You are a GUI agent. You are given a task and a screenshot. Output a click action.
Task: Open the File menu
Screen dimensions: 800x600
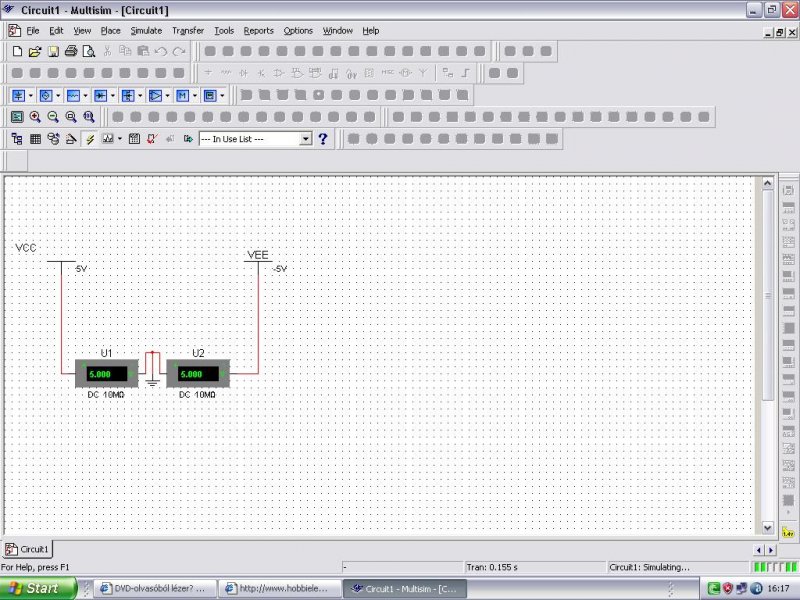click(x=33, y=31)
